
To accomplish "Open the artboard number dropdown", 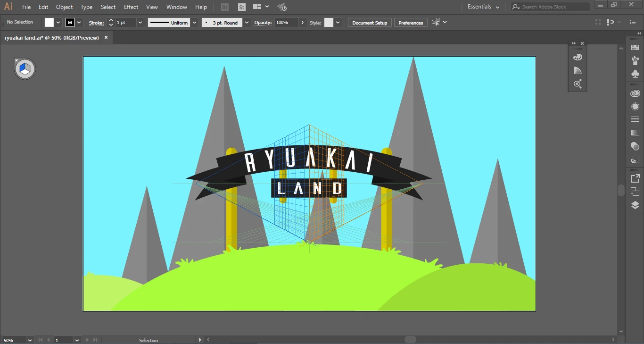I will point(77,340).
